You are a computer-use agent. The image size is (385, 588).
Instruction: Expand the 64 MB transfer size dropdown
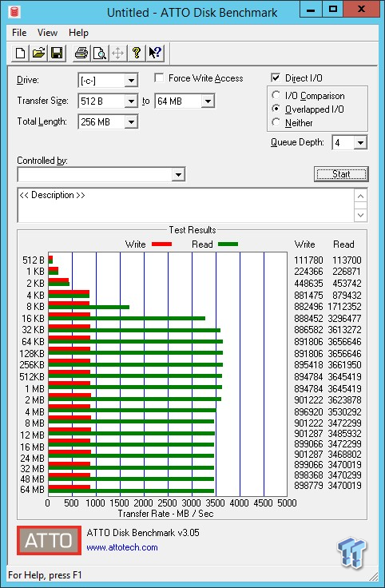[208, 101]
